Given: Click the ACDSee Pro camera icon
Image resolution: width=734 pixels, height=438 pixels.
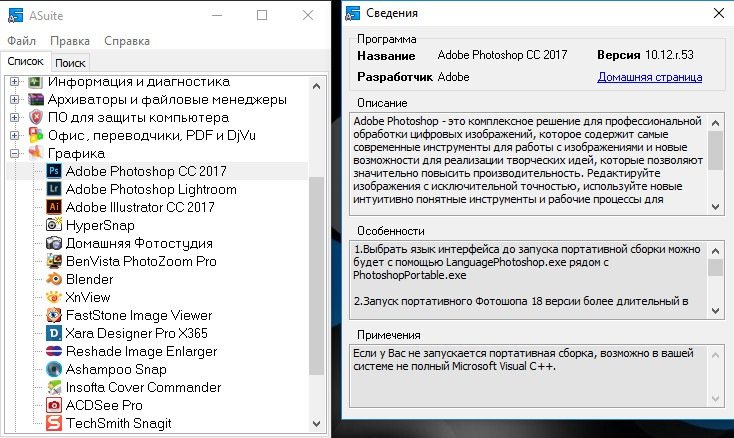Looking at the screenshot, I should pyautogui.click(x=54, y=405).
